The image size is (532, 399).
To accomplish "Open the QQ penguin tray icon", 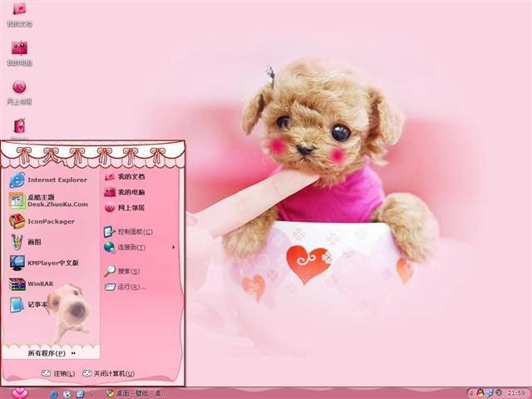I will 480,393.
